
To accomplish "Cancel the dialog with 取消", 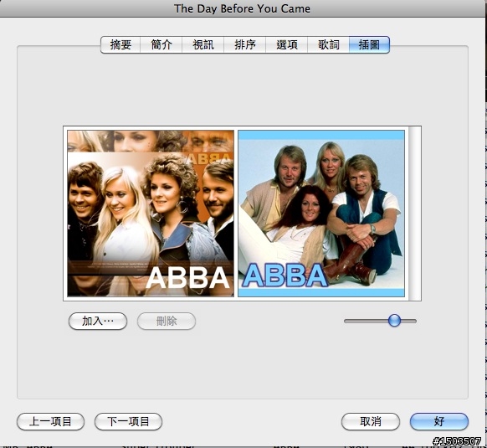I will [371, 421].
